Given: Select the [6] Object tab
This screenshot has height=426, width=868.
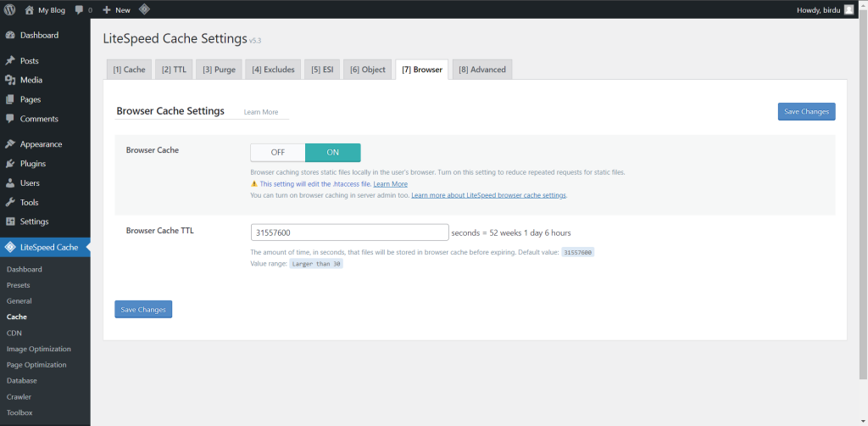Looking at the screenshot, I should pyautogui.click(x=368, y=70).
